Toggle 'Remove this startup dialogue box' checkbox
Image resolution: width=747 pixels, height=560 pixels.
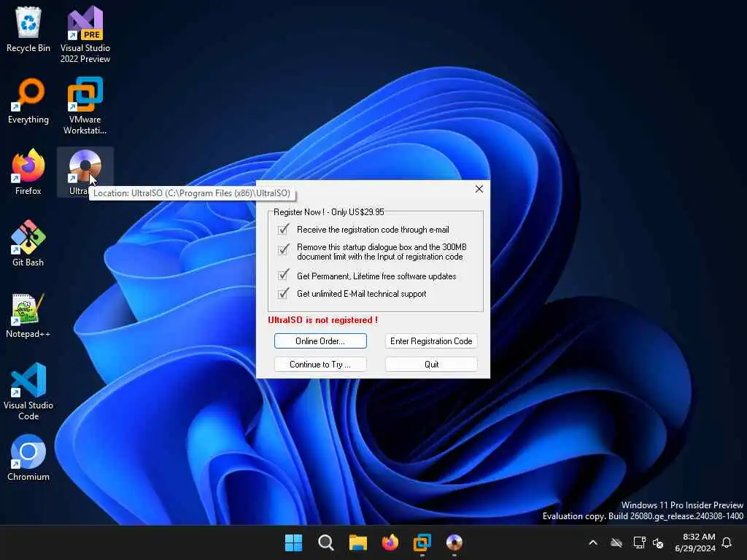[x=284, y=249]
